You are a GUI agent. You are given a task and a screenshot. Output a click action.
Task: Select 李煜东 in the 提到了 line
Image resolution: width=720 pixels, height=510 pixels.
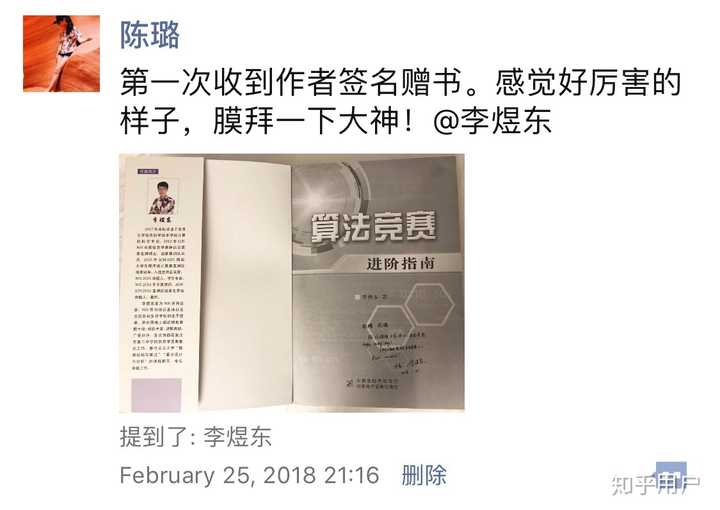(x=237, y=437)
